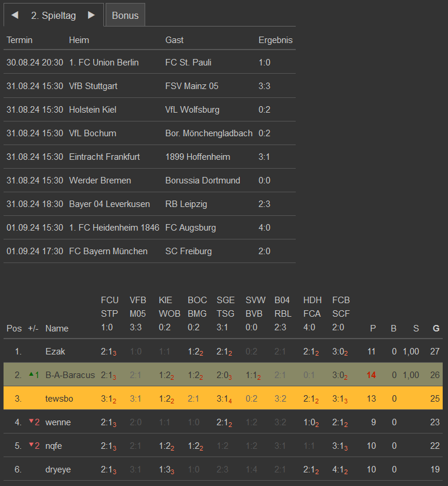Select player dryeye in the ranking
The image size is (448, 486).
pyautogui.click(x=59, y=469)
